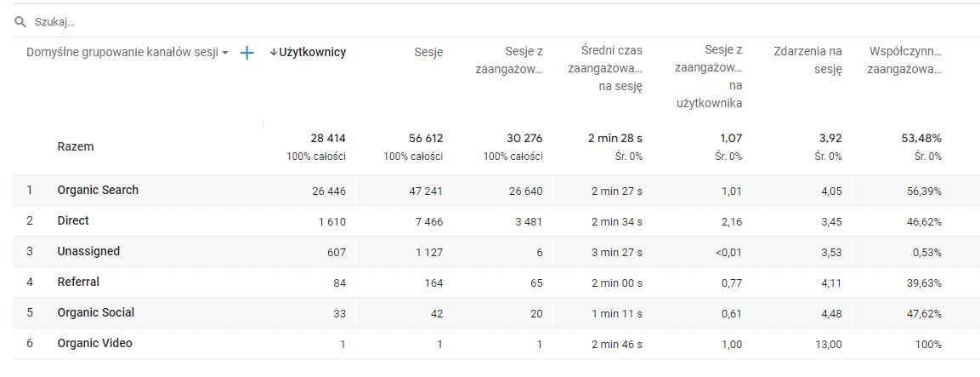Click the Razem totals row label

pos(75,146)
